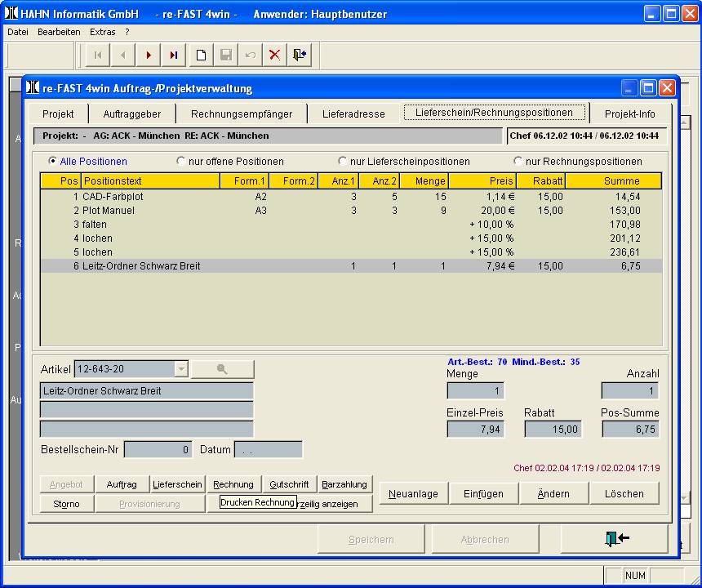This screenshot has height=588, width=702.
Task: Go to first record toolbar icon
Action: coord(98,55)
